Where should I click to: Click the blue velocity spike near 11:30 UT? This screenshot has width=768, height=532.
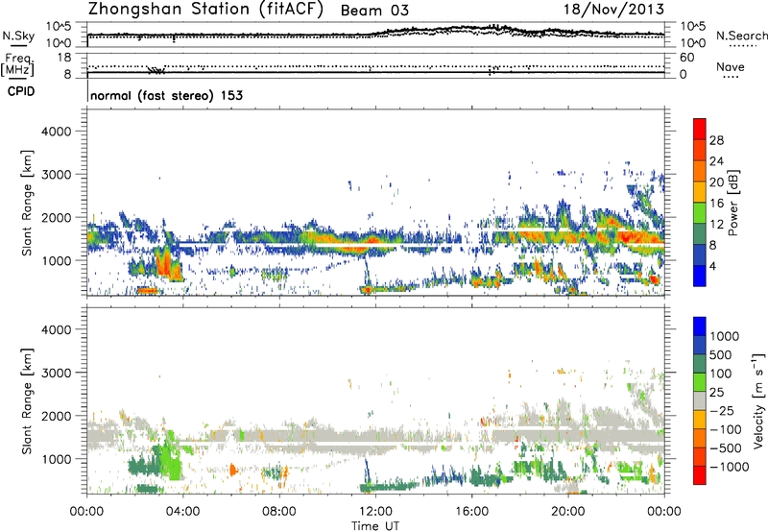pos(366,470)
